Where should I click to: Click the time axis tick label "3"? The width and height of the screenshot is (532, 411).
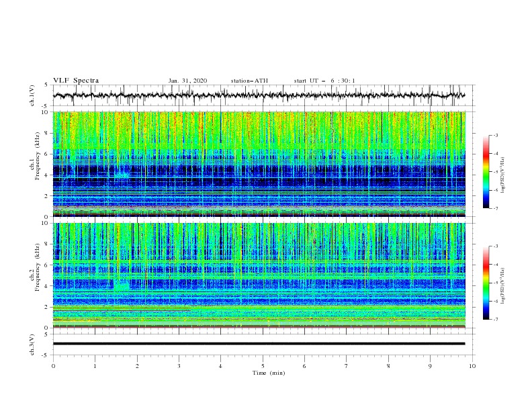click(179, 366)
